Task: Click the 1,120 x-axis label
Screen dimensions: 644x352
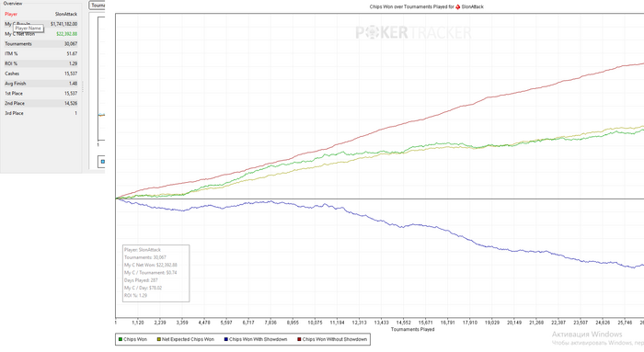Action: coord(138,323)
